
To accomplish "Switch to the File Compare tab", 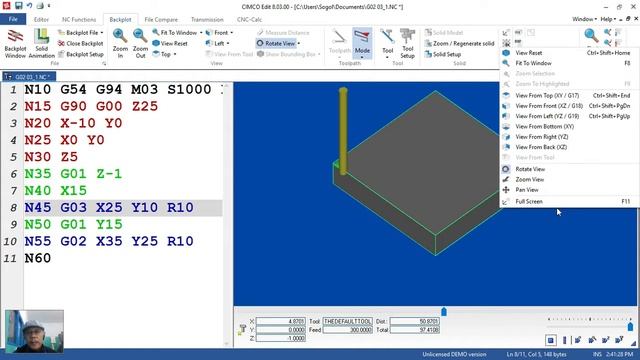I will [x=161, y=20].
